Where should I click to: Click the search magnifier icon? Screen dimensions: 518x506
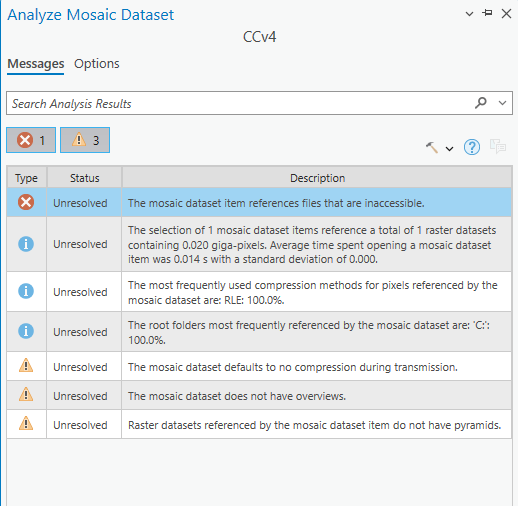tap(481, 103)
